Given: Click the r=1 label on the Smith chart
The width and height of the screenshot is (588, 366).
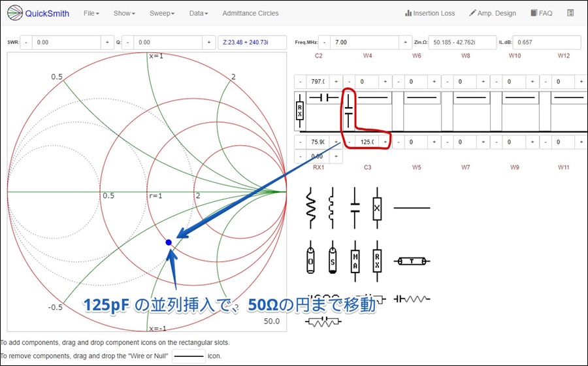Looking at the screenshot, I should coord(155,196).
